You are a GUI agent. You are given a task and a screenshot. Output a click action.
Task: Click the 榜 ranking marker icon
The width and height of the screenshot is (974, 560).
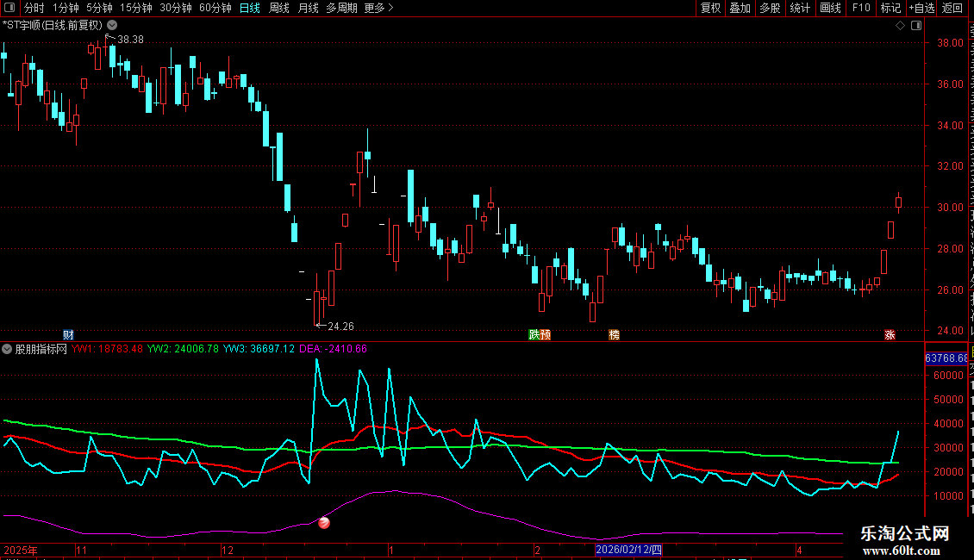[x=614, y=334]
